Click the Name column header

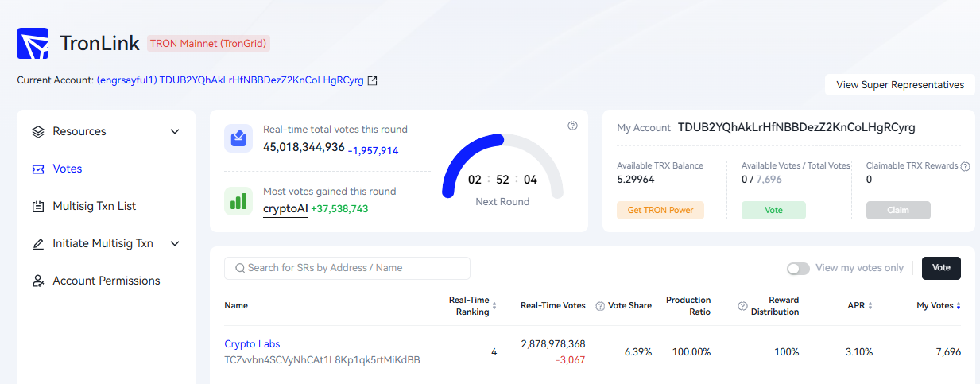pos(236,306)
